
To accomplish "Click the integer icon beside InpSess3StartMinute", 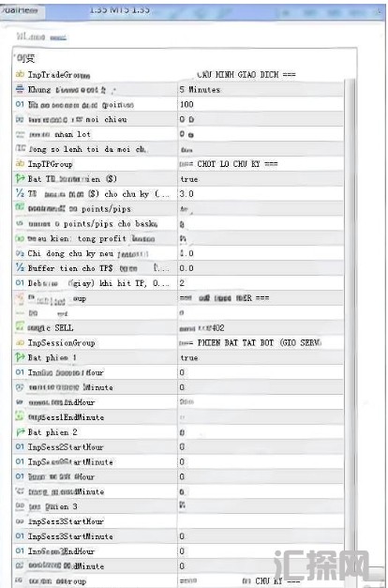I will point(20,535).
